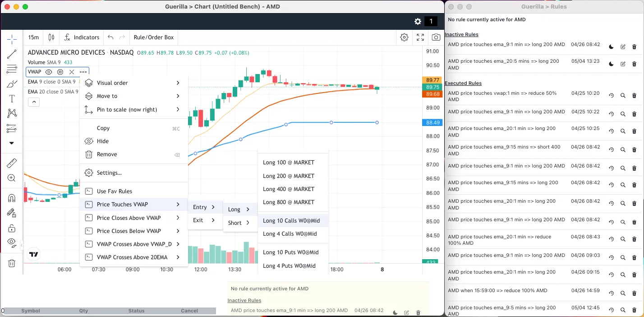Screen dimensions: 644x317
Task: Toggle lock all drawings padlock
Action: coord(12,228)
